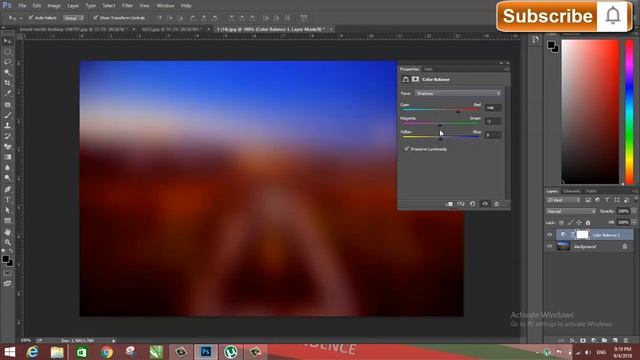Open the Properties panel flyout menu
This screenshot has height=360, width=640.
click(x=507, y=69)
